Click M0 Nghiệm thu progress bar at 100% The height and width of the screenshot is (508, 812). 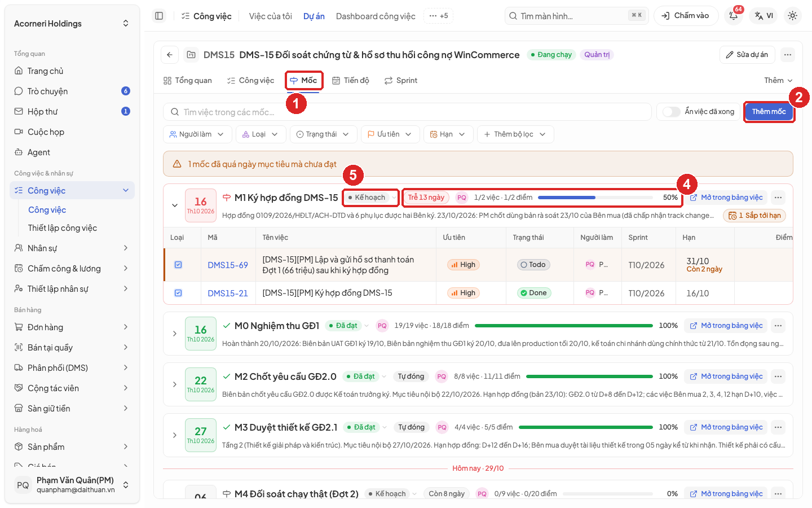pyautogui.click(x=564, y=326)
